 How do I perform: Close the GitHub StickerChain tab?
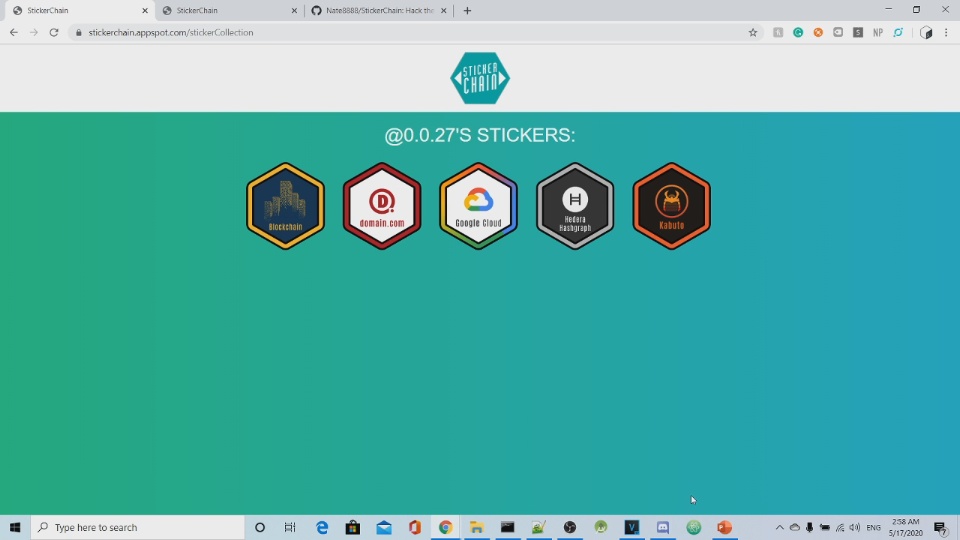click(444, 10)
